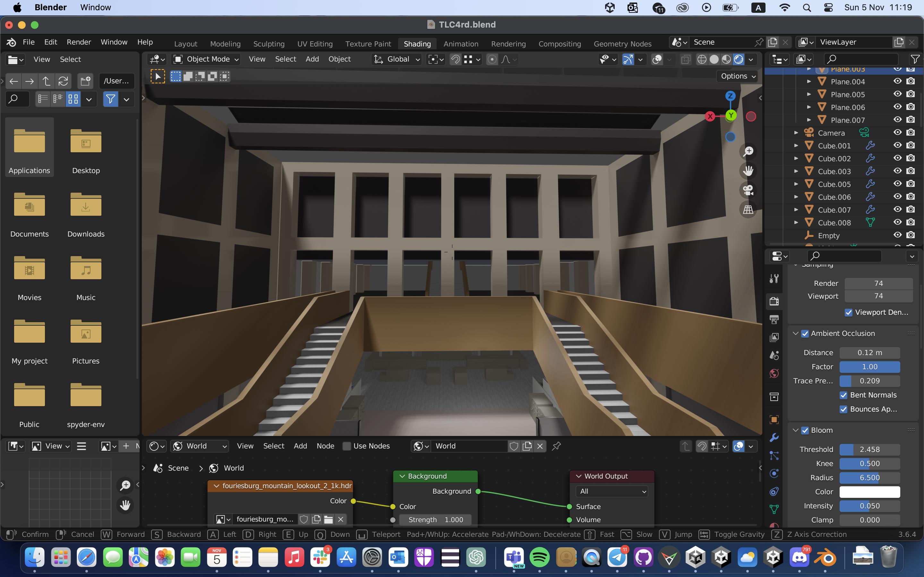Select rendered viewport shading mode
The height and width of the screenshot is (577, 924).
tap(739, 60)
